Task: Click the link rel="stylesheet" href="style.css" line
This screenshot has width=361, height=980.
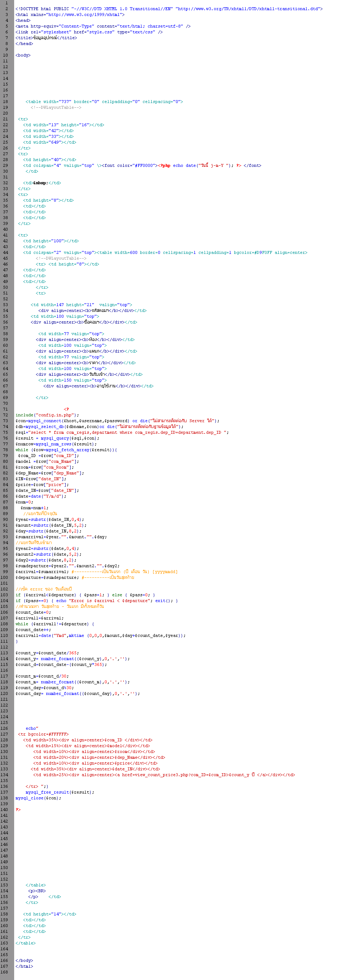Action: 89,32
